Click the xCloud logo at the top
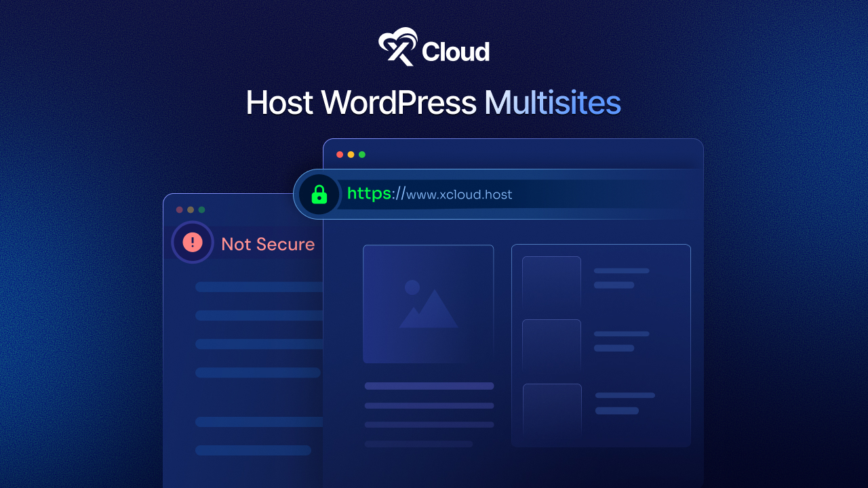Image resolution: width=868 pixels, height=488 pixels. coord(434,47)
